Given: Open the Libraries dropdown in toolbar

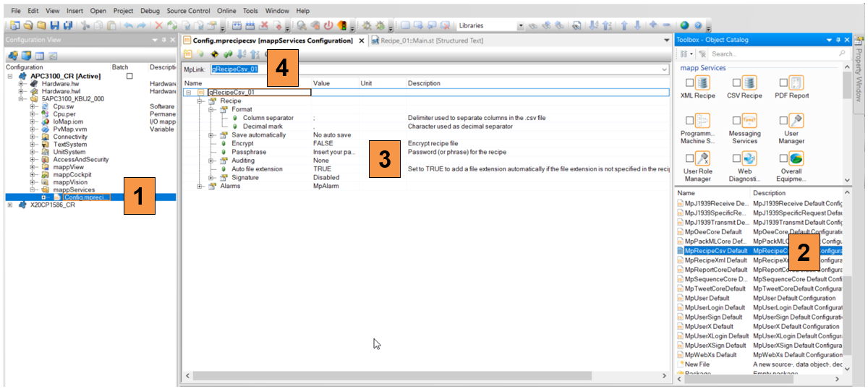Looking at the screenshot, I should click(521, 25).
